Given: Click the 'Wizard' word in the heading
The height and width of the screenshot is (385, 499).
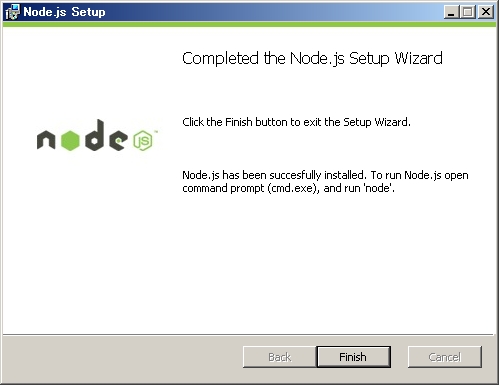Looking at the screenshot, I should pyautogui.click(x=419, y=59).
